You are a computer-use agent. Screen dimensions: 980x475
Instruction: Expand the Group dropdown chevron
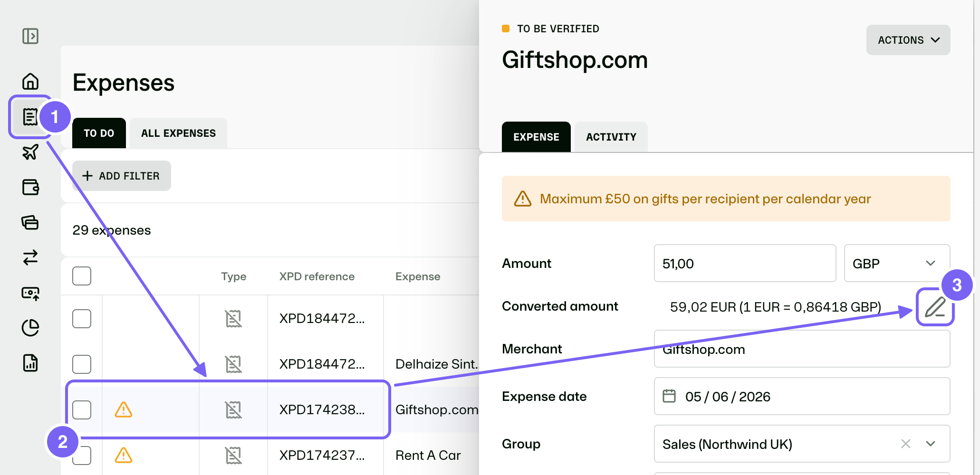pos(931,444)
